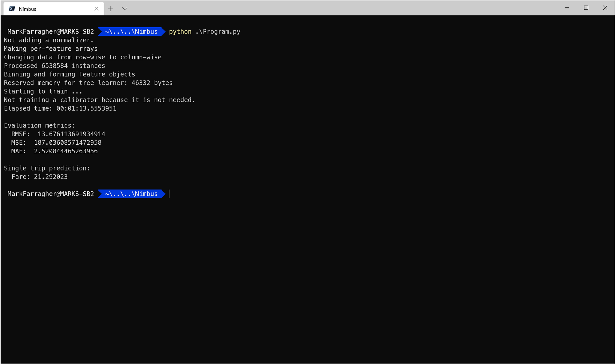Click the Elapsed time line

coord(60,109)
